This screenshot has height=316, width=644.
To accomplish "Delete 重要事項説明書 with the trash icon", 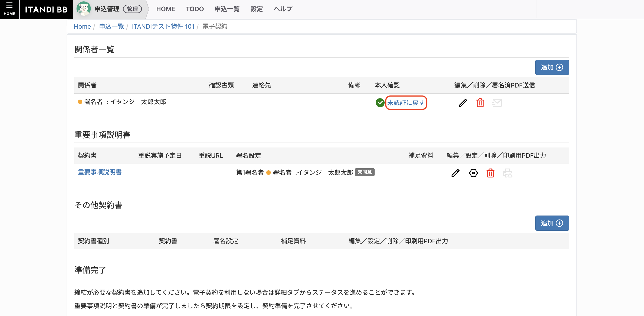I will click(x=490, y=173).
